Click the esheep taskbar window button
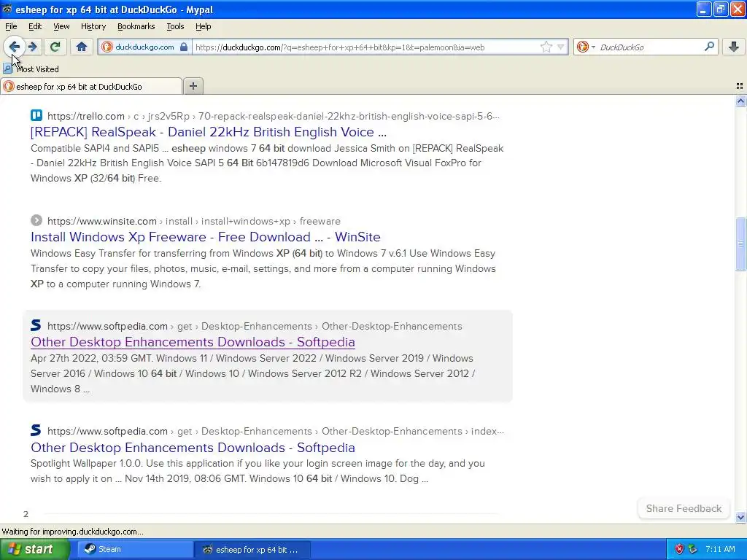This screenshot has height=560, width=747. (x=252, y=549)
